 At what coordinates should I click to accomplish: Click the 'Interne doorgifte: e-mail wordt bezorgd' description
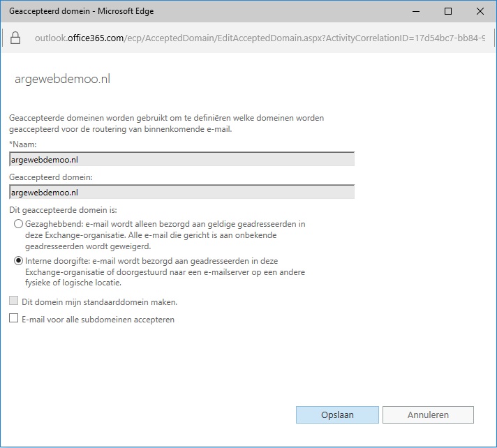click(165, 272)
